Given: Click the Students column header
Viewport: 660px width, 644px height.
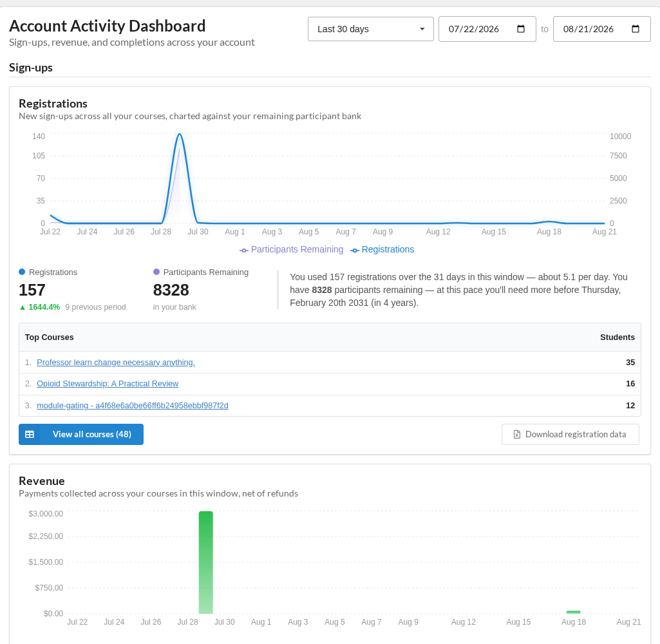Looking at the screenshot, I should click(617, 337).
